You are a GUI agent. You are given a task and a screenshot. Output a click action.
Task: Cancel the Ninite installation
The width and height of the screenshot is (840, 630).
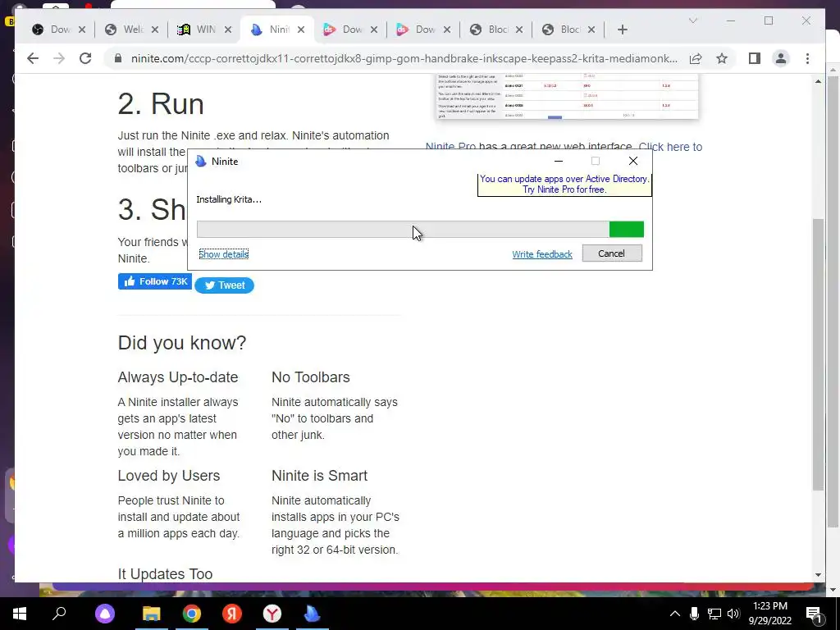612,253
